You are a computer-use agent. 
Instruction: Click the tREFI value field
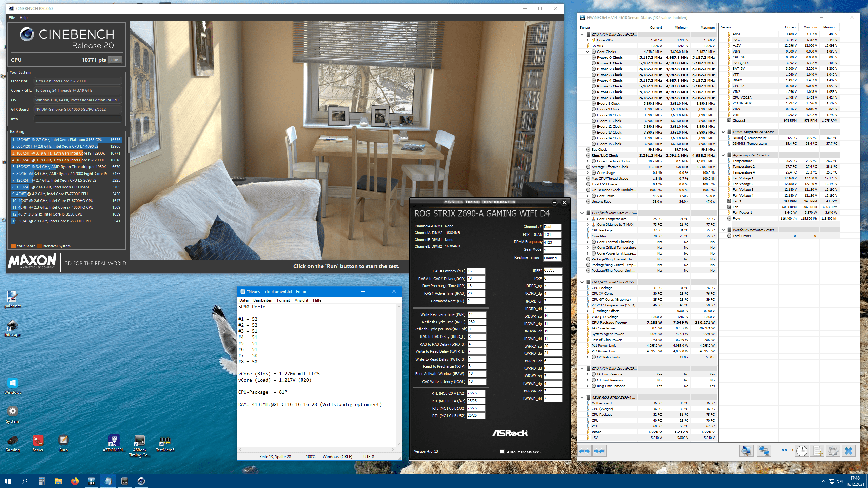pos(553,270)
